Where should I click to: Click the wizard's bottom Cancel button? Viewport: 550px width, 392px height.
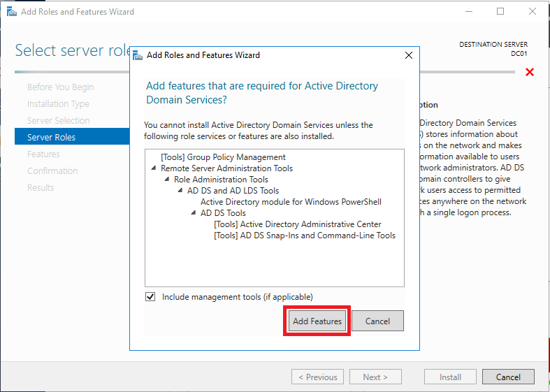(508, 377)
